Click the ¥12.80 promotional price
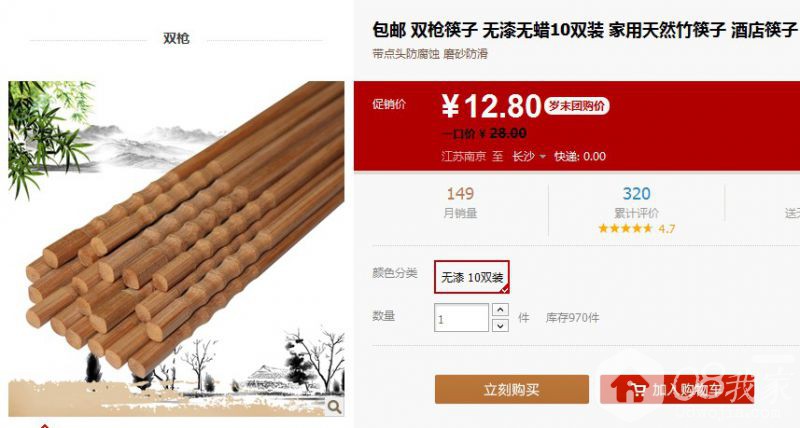The height and width of the screenshot is (428, 800). (x=491, y=106)
